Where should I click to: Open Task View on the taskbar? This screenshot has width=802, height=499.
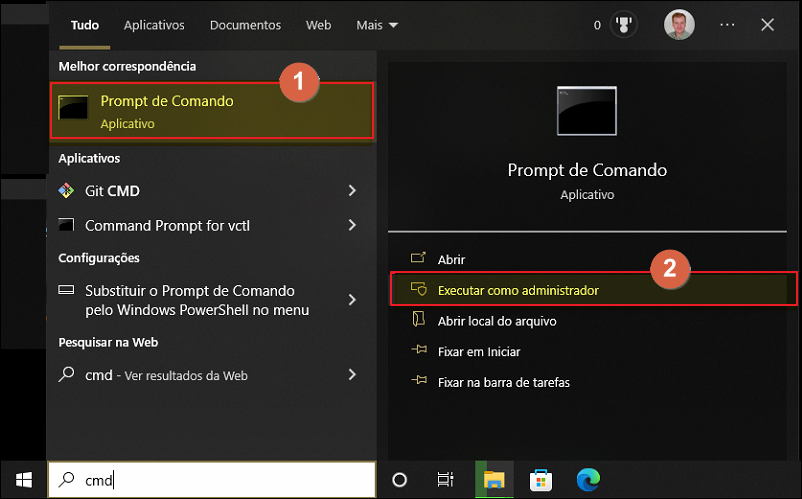(445, 480)
